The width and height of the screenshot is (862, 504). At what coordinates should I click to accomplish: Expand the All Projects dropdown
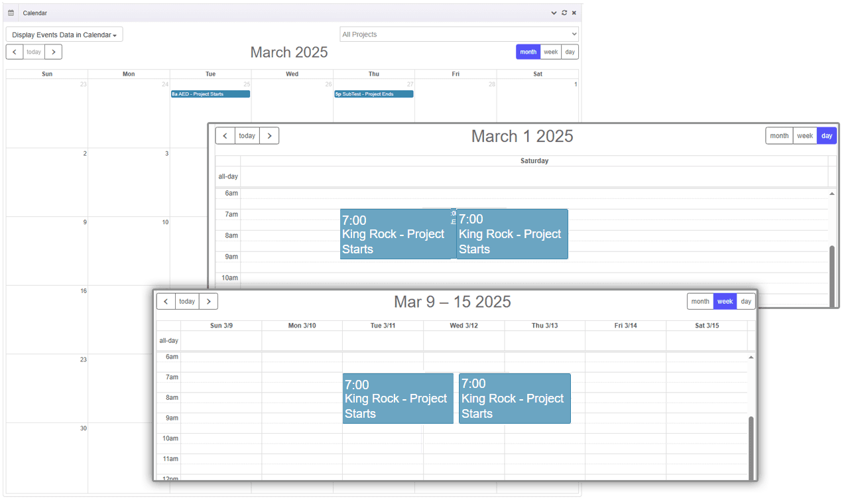[x=459, y=34]
